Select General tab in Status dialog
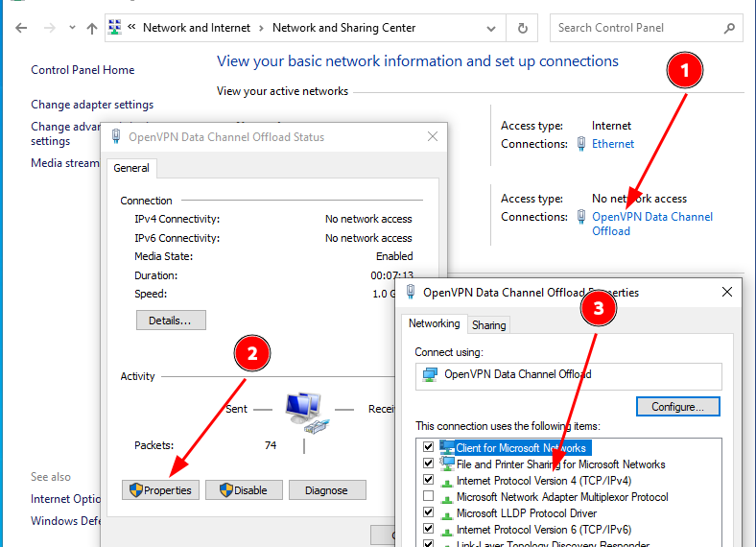Image resolution: width=756 pixels, height=547 pixels. click(x=131, y=168)
